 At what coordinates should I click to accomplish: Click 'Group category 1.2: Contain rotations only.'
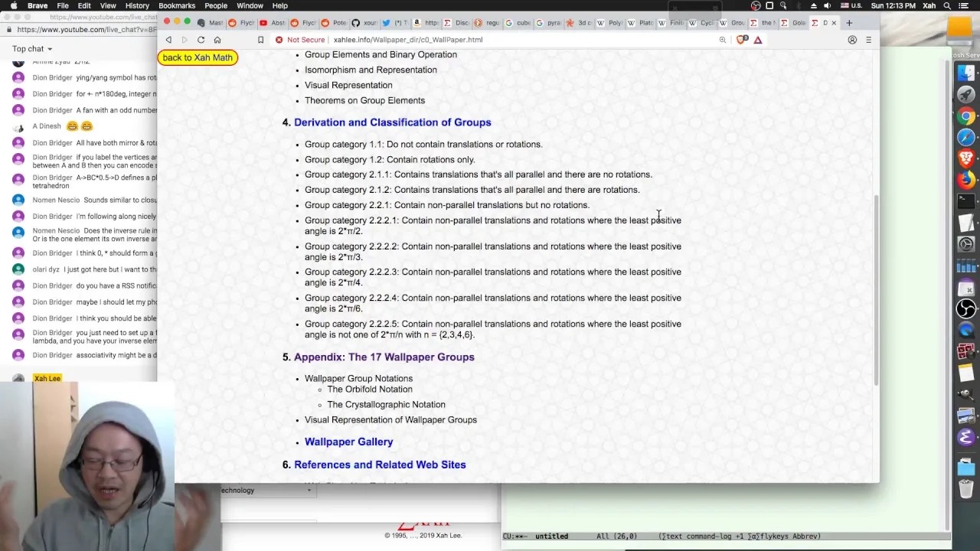(390, 159)
